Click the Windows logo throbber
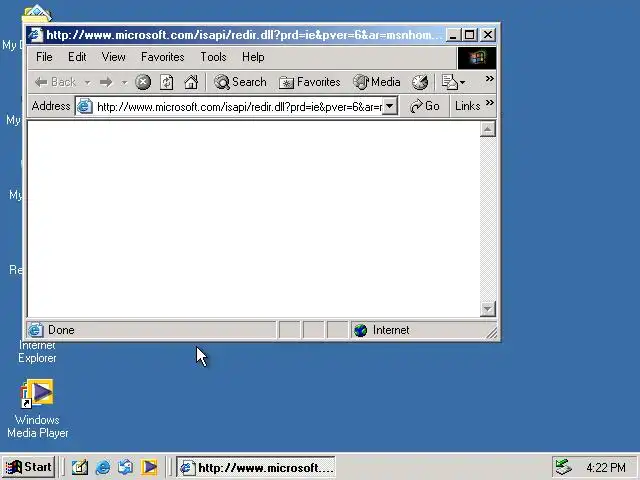Screen dimensions: 640x480 477,58
